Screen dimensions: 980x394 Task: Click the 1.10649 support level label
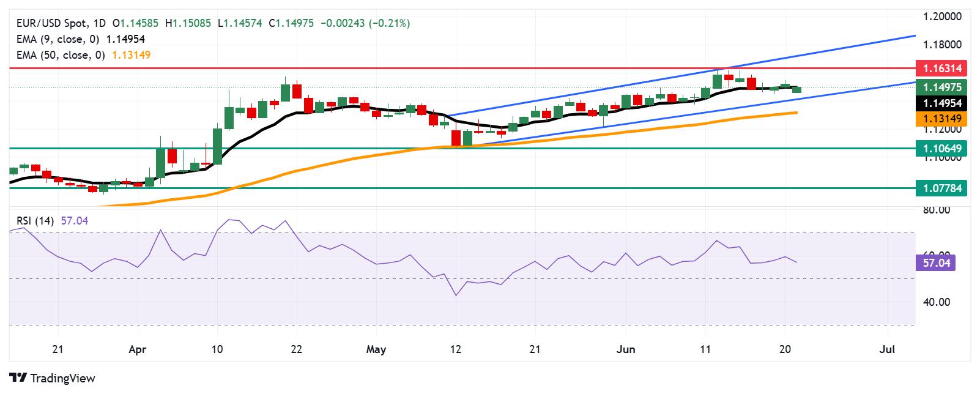[941, 148]
